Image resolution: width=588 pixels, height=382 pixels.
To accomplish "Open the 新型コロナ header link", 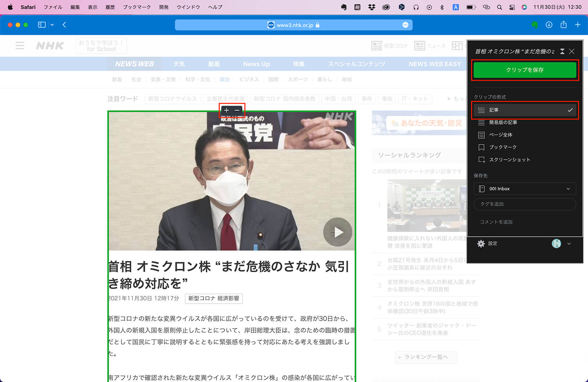I will pos(390,46).
